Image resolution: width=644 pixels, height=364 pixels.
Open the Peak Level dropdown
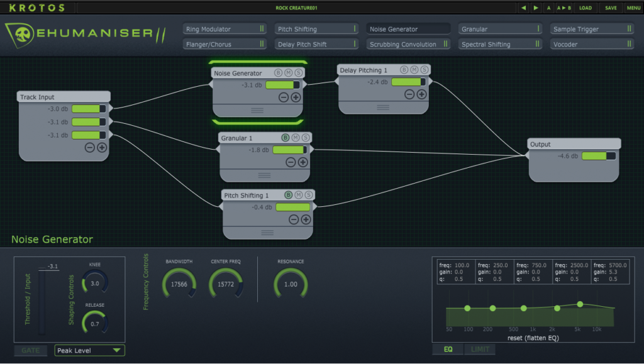(89, 351)
